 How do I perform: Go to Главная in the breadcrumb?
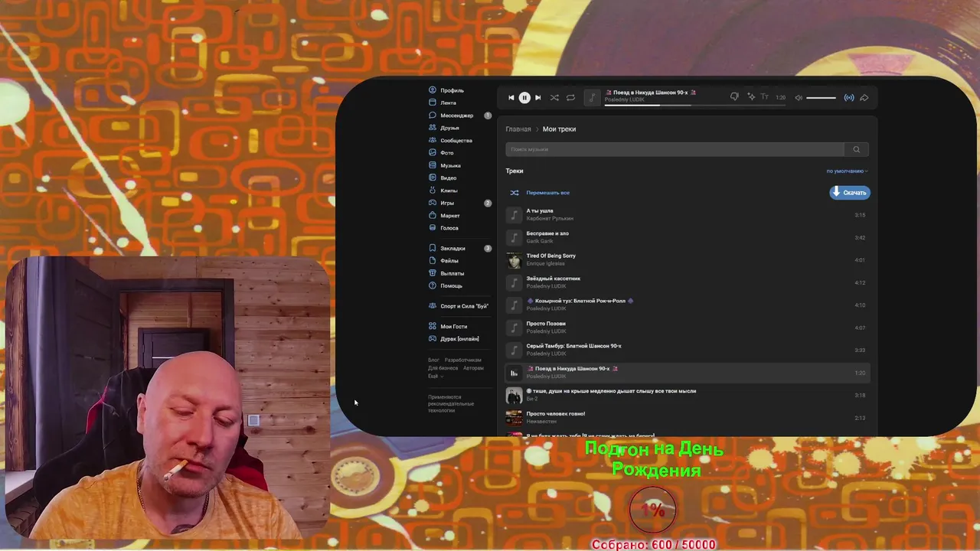[518, 129]
